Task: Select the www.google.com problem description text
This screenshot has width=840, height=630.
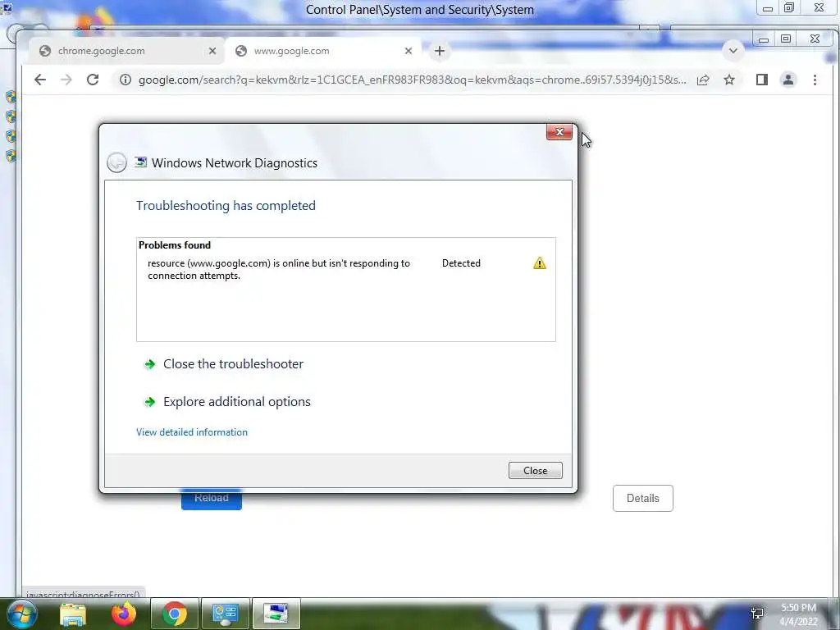Action: point(279,269)
